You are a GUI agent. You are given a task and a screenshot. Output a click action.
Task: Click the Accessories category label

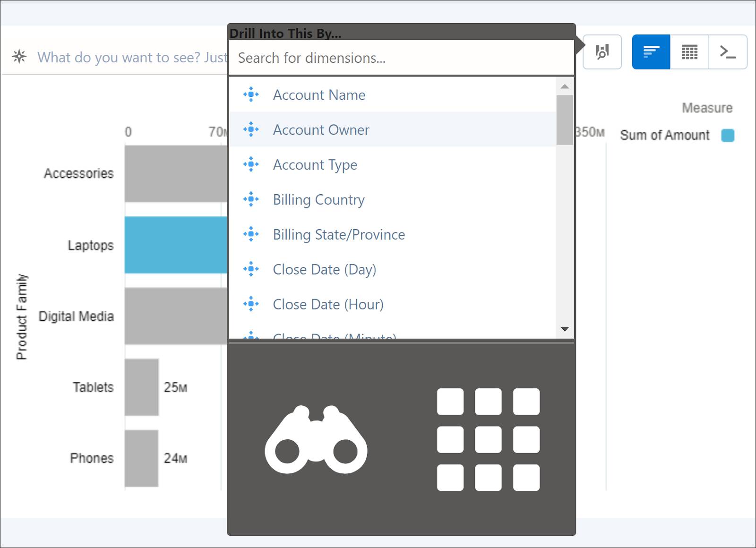(79, 173)
